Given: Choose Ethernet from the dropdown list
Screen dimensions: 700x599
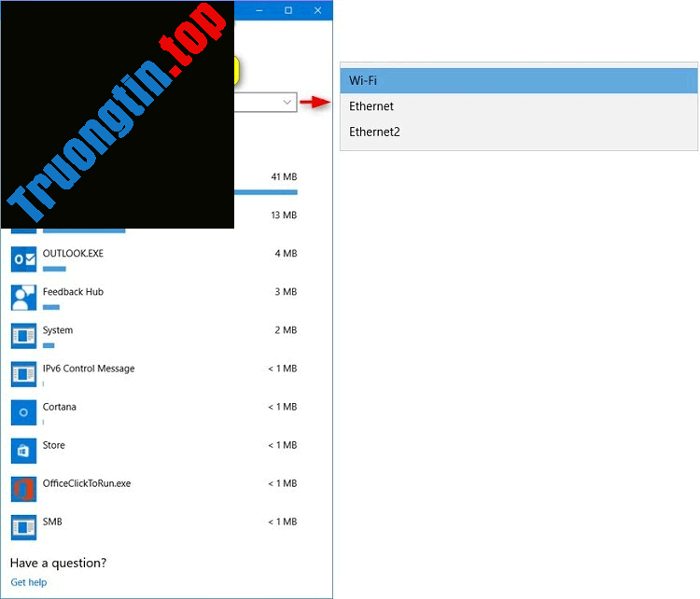Looking at the screenshot, I should pos(519,106).
